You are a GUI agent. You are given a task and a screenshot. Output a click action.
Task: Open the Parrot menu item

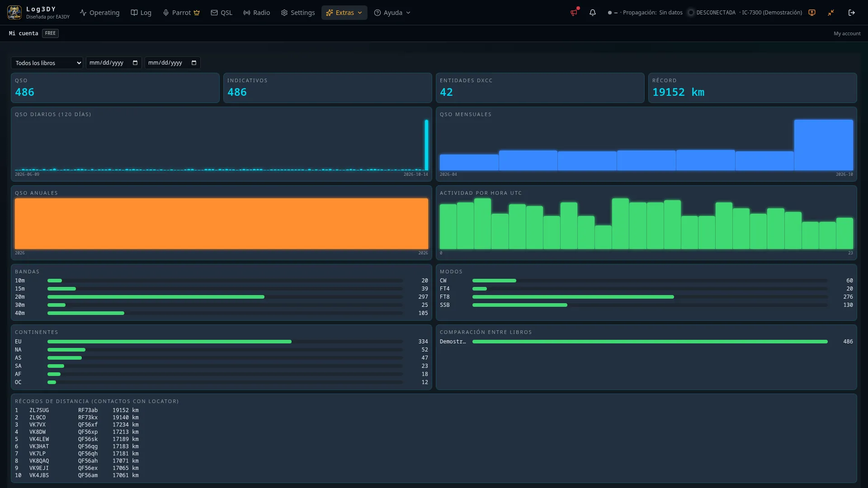(181, 13)
